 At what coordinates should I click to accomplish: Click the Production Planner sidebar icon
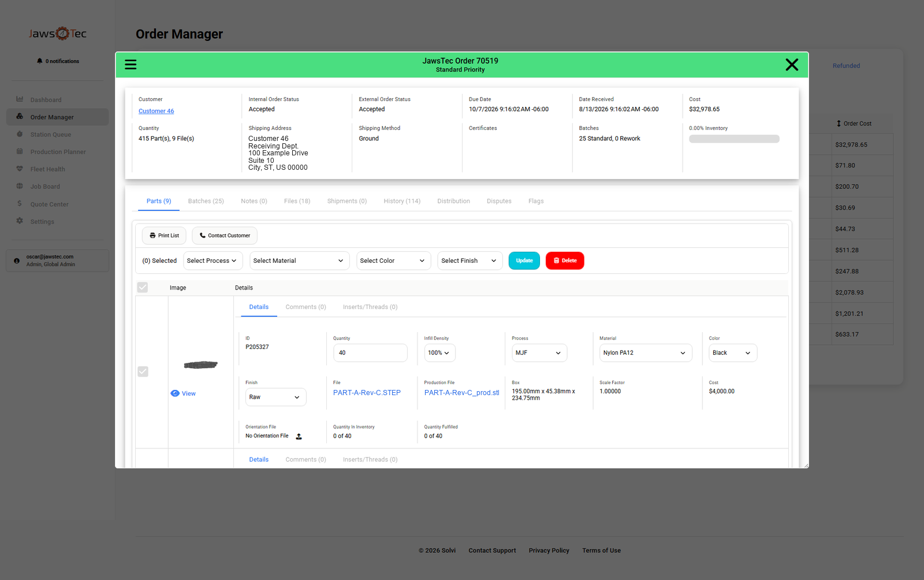pyautogui.click(x=20, y=151)
